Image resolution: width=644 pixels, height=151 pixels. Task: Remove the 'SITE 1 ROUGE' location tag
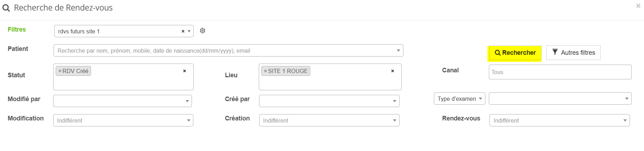click(x=265, y=71)
